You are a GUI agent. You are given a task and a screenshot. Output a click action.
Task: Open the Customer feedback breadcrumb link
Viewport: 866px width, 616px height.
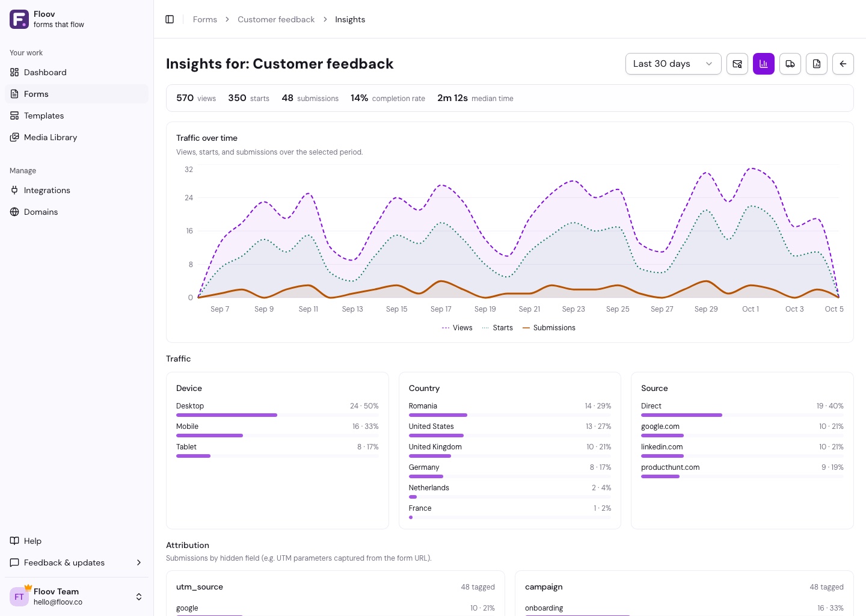point(276,19)
